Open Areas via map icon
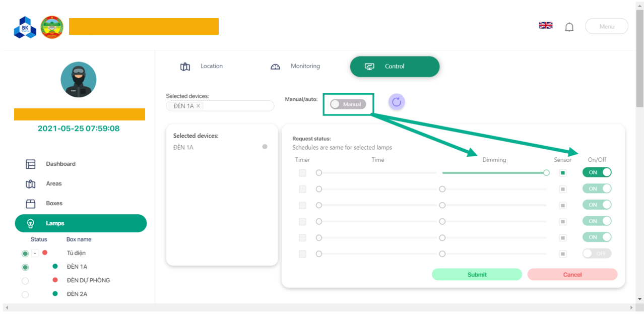 (x=31, y=184)
